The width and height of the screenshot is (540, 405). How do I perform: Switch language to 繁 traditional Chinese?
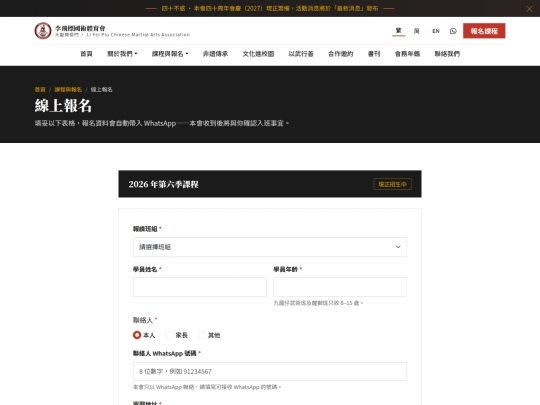coord(398,31)
